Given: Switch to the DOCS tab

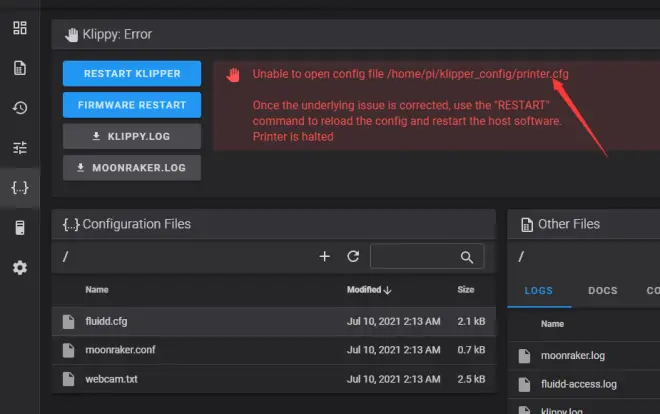Looking at the screenshot, I should click(603, 291).
